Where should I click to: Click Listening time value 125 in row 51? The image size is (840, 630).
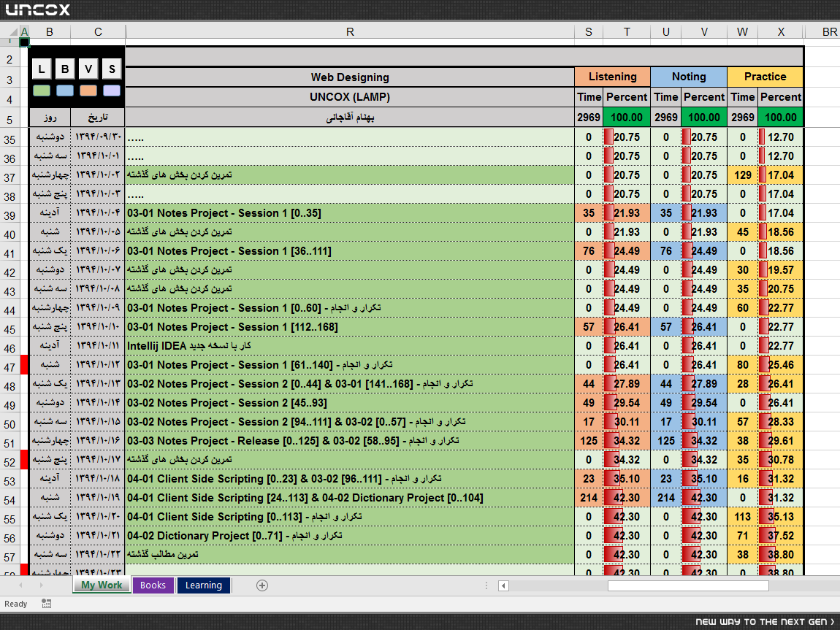(589, 440)
